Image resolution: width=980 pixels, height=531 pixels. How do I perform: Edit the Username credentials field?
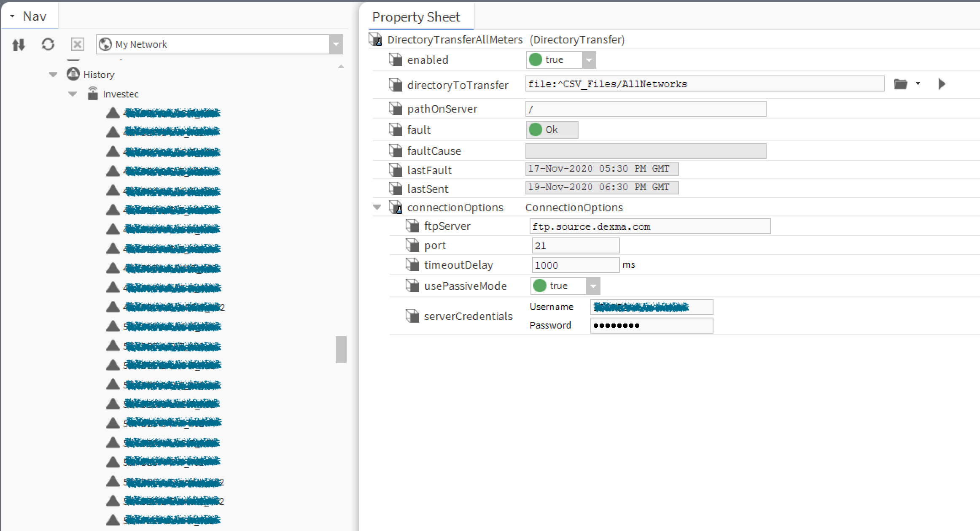(652, 307)
